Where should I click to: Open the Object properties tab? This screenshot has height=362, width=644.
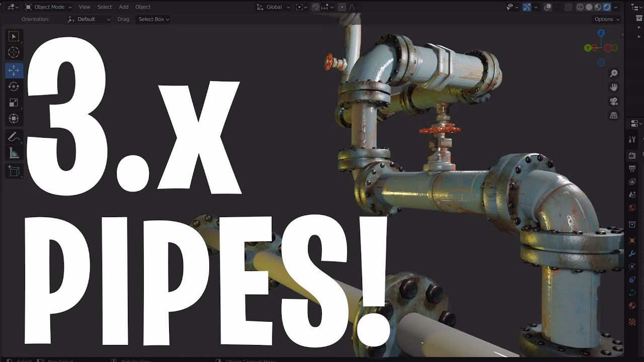tap(632, 241)
